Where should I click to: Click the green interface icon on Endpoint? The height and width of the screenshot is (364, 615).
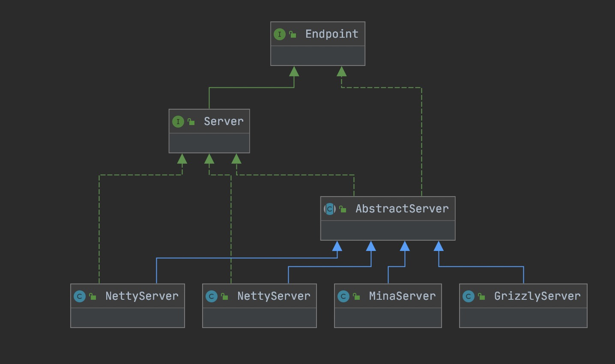(280, 34)
